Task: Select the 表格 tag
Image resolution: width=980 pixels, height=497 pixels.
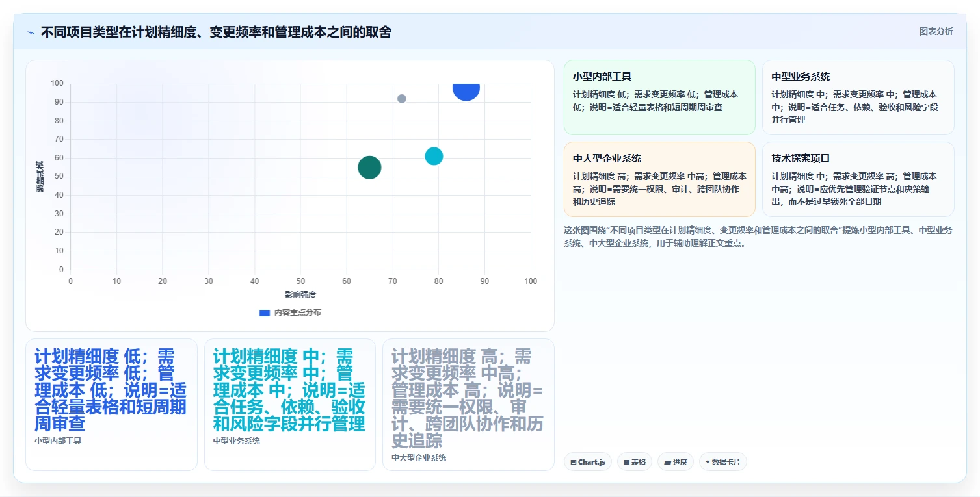Action: pyautogui.click(x=635, y=462)
